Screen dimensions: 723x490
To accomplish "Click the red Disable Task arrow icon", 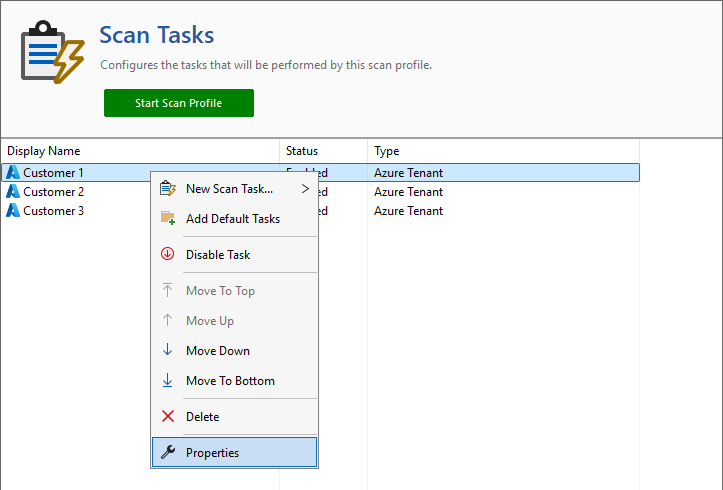I will [x=167, y=255].
